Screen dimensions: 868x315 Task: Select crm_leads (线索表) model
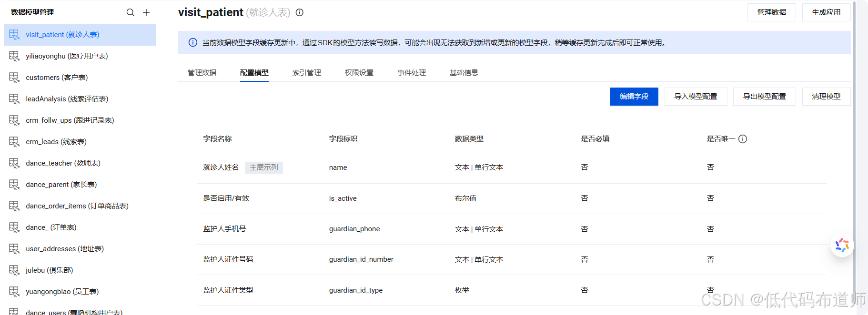click(80, 142)
